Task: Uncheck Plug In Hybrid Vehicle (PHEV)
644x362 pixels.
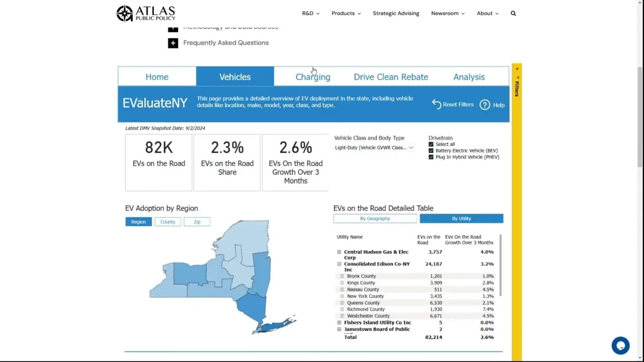Action: pos(431,157)
